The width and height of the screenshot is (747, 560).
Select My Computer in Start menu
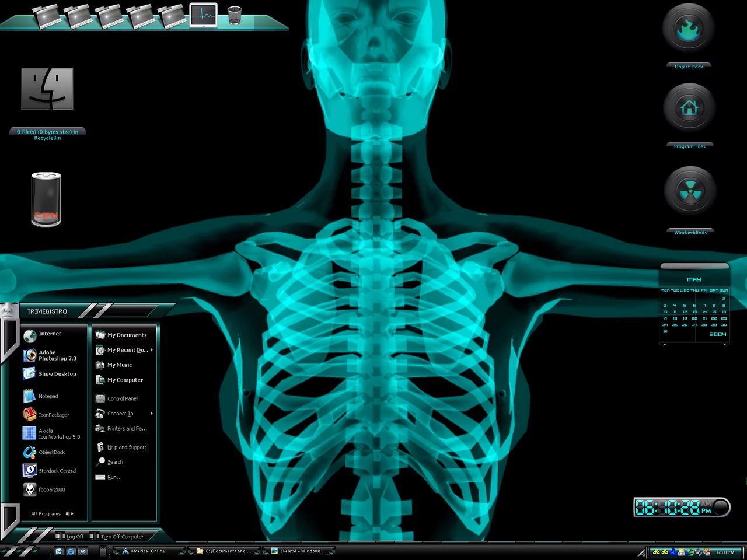click(124, 380)
